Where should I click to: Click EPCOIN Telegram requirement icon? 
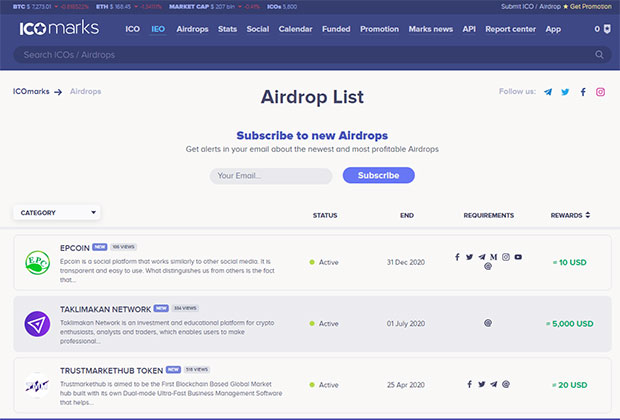pos(482,257)
